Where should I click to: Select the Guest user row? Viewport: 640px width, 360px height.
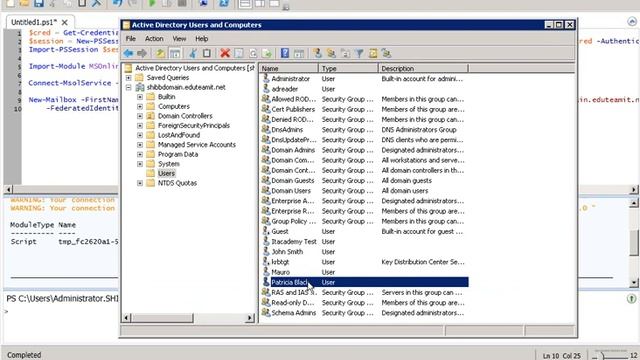point(364,231)
